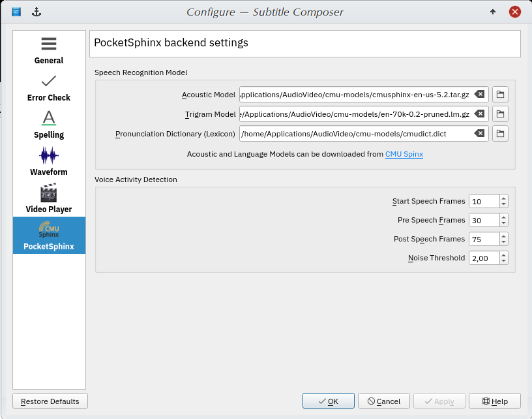
Task: Open the CMU Spinx download link
Action: 404,154
